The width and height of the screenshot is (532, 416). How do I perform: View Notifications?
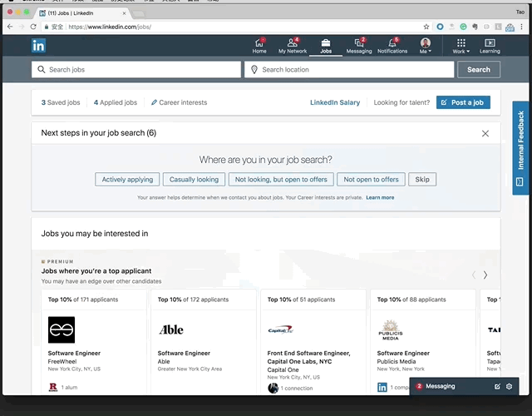pos(392,46)
